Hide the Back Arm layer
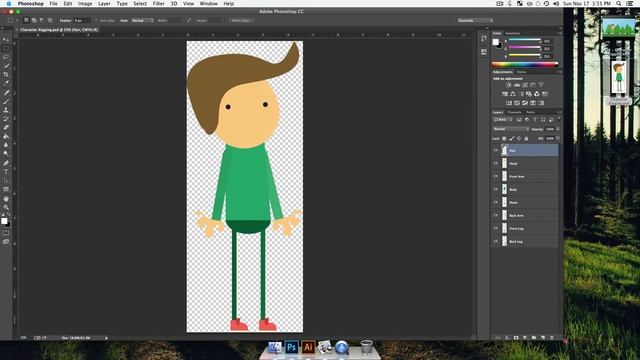640x360 pixels. click(496, 216)
